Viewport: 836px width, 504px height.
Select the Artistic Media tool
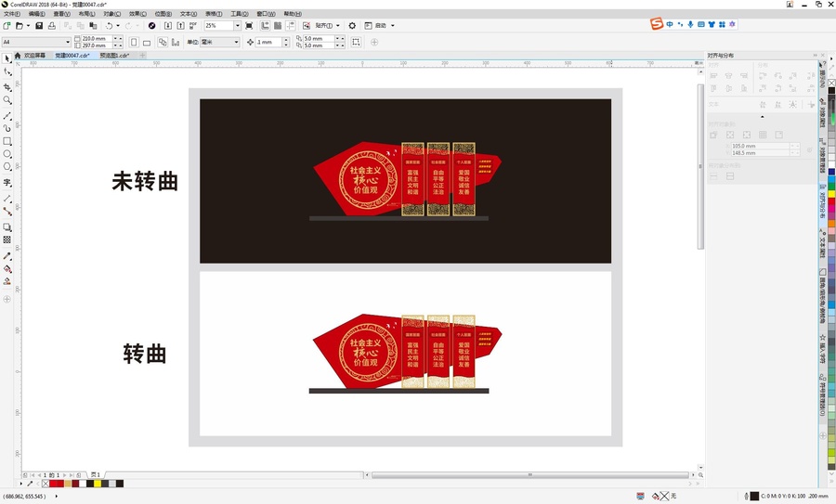tap(7, 128)
